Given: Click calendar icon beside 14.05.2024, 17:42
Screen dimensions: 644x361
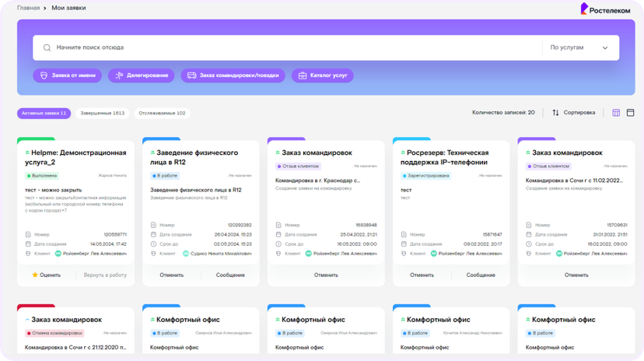Looking at the screenshot, I should [x=28, y=244].
